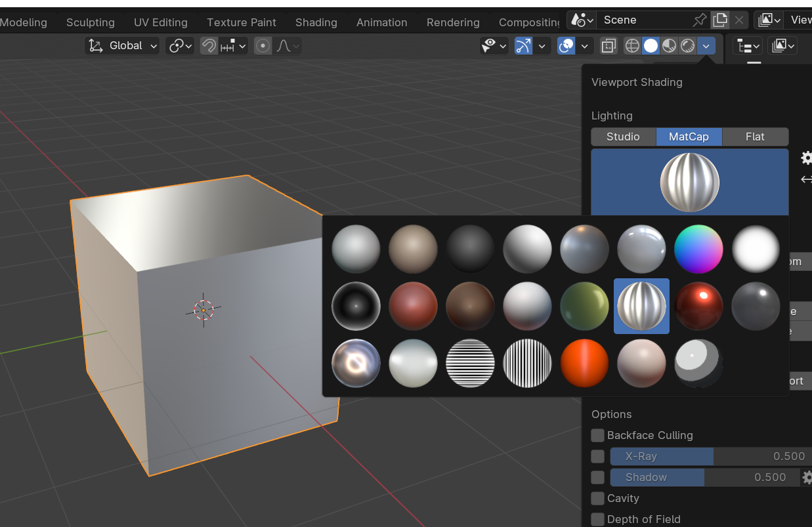Switch to material preview shading mode

coord(669,46)
